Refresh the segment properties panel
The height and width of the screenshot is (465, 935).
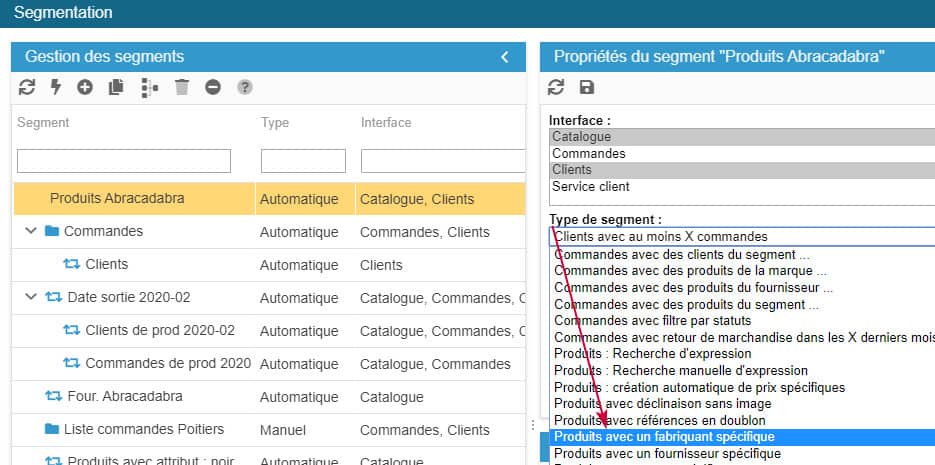coord(556,87)
